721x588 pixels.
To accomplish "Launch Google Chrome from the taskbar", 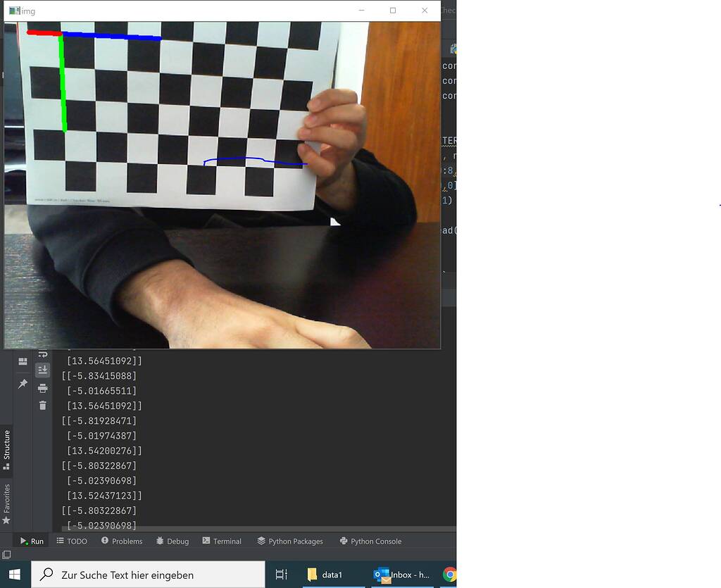I will [449, 575].
